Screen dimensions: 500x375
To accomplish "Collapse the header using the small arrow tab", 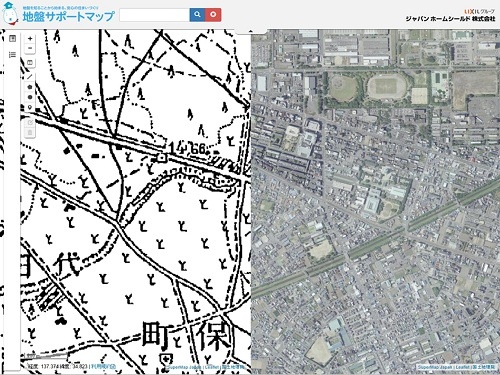I will [x=251, y=31].
